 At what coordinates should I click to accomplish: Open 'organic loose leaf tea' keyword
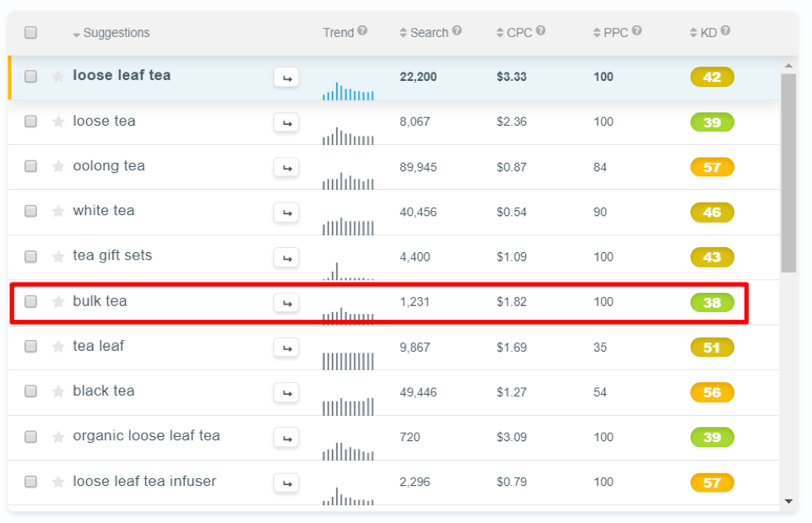click(x=147, y=436)
